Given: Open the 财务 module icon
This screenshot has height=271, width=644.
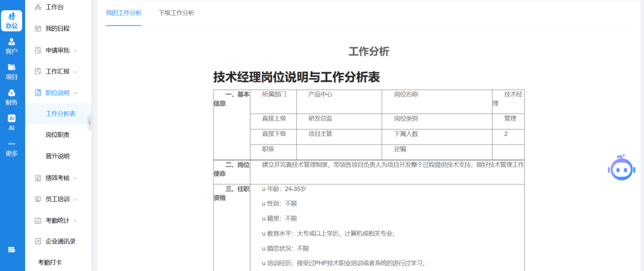Looking at the screenshot, I should [x=11, y=93].
